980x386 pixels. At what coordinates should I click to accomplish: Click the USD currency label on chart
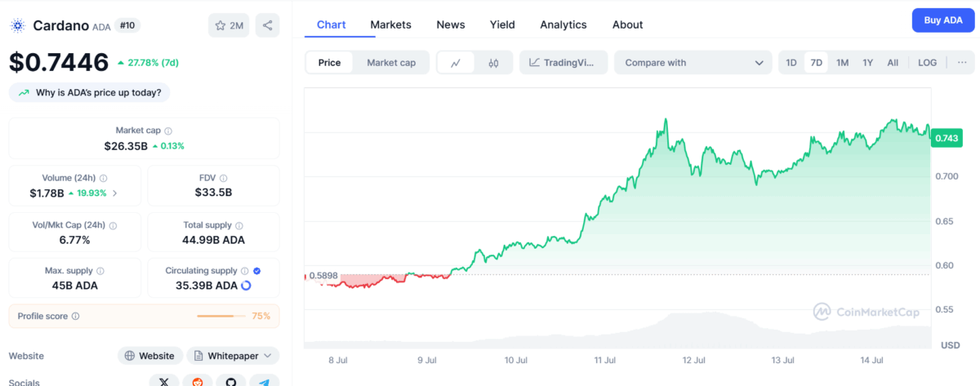pyautogui.click(x=950, y=345)
